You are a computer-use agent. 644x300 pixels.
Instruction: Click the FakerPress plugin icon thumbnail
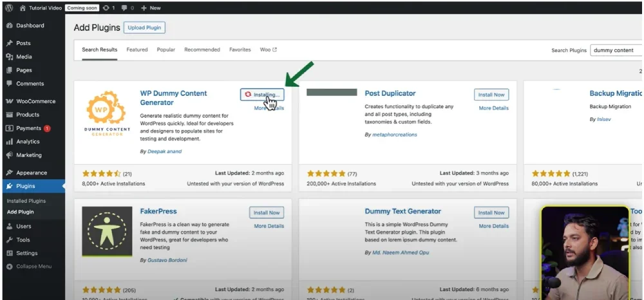107,232
